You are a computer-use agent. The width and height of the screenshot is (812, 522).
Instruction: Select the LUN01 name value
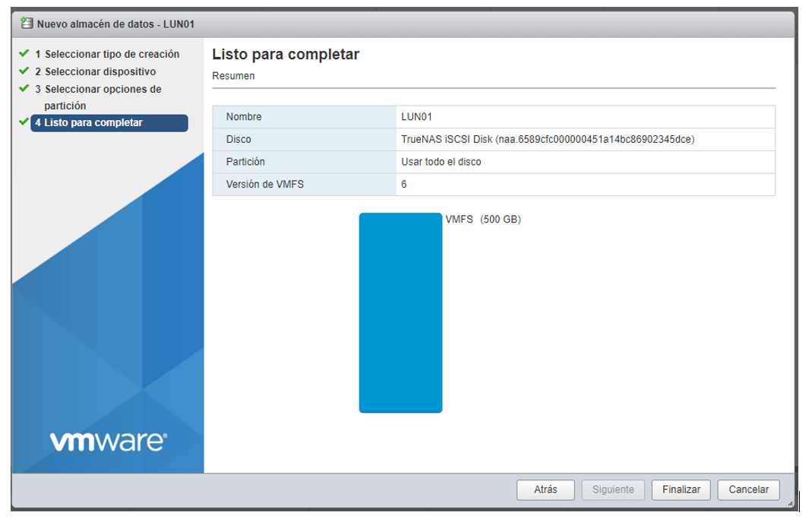[x=416, y=116]
